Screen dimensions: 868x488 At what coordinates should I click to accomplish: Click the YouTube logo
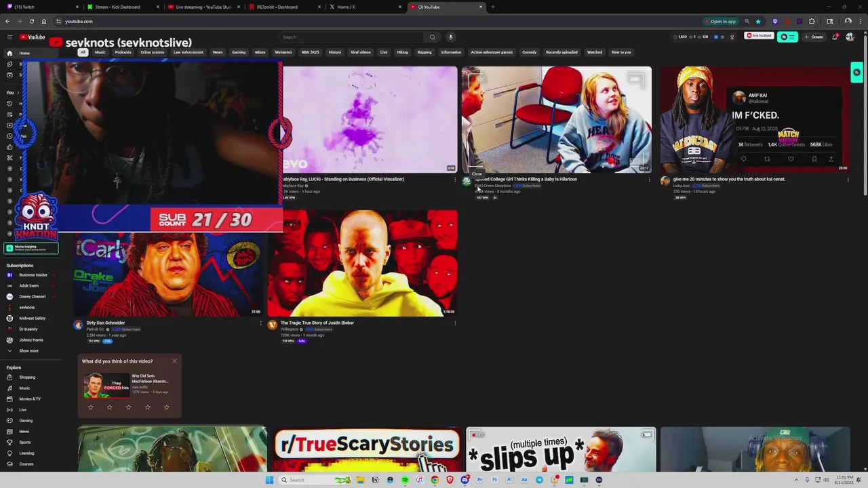32,37
